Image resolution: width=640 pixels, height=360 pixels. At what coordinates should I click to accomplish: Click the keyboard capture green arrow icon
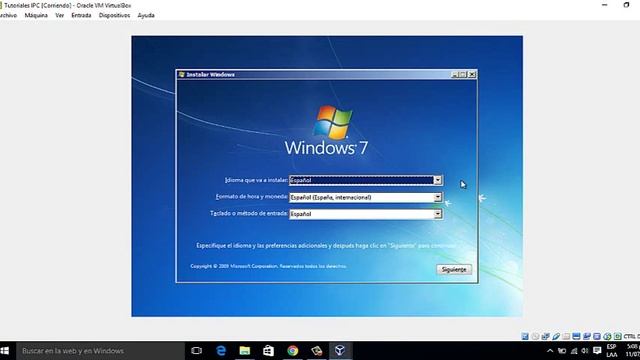pos(617,336)
